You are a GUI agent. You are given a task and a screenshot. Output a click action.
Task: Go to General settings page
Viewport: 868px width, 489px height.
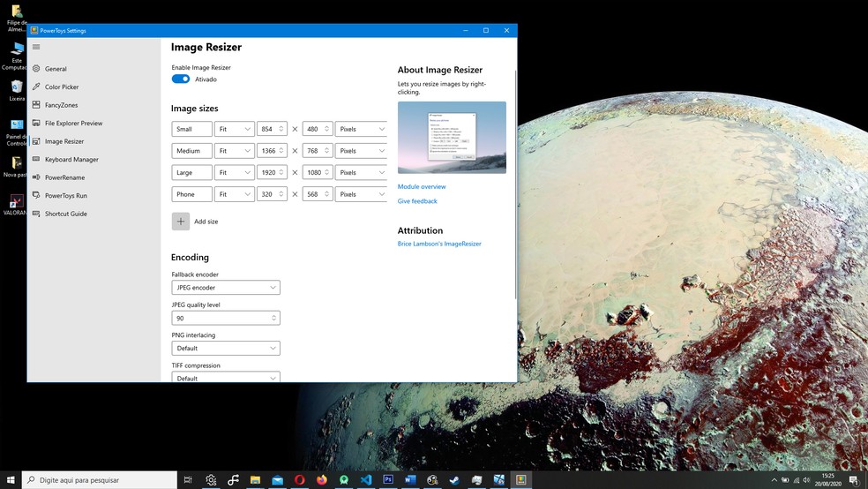tap(56, 69)
